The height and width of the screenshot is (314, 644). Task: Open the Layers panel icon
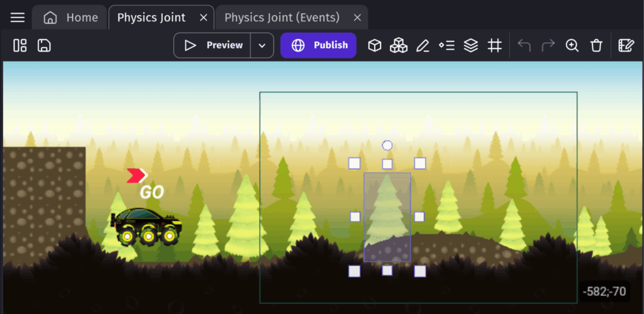coord(470,45)
